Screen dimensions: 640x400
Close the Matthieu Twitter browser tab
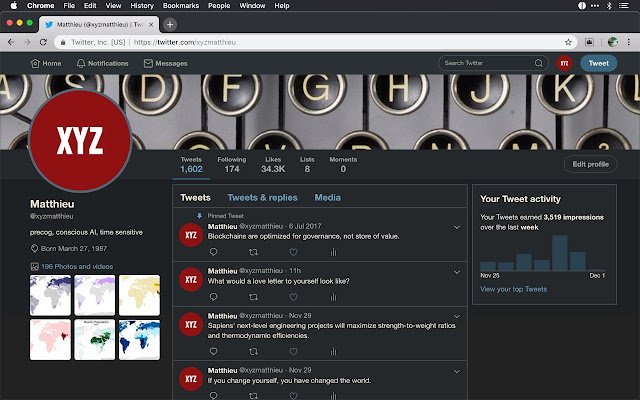click(151, 24)
